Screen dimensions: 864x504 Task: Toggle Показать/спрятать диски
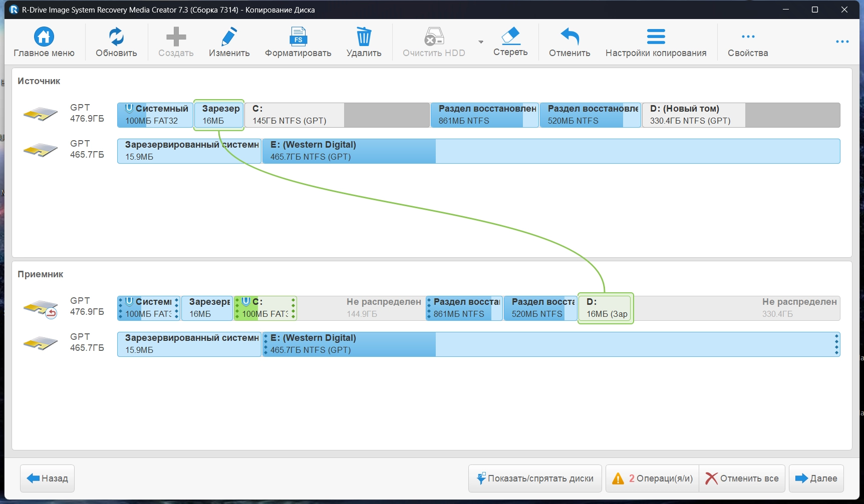[x=535, y=478]
